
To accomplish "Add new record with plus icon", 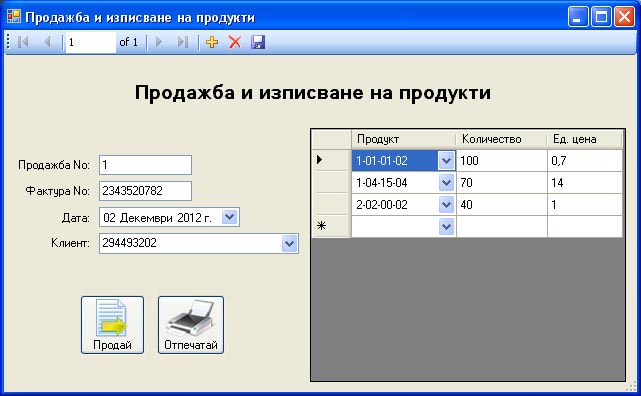I will tap(212, 42).
